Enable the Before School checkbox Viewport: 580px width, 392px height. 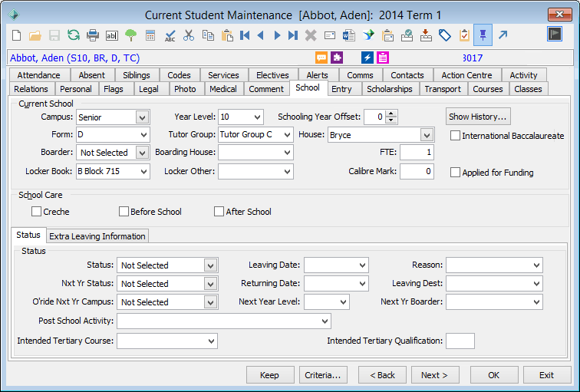click(124, 211)
